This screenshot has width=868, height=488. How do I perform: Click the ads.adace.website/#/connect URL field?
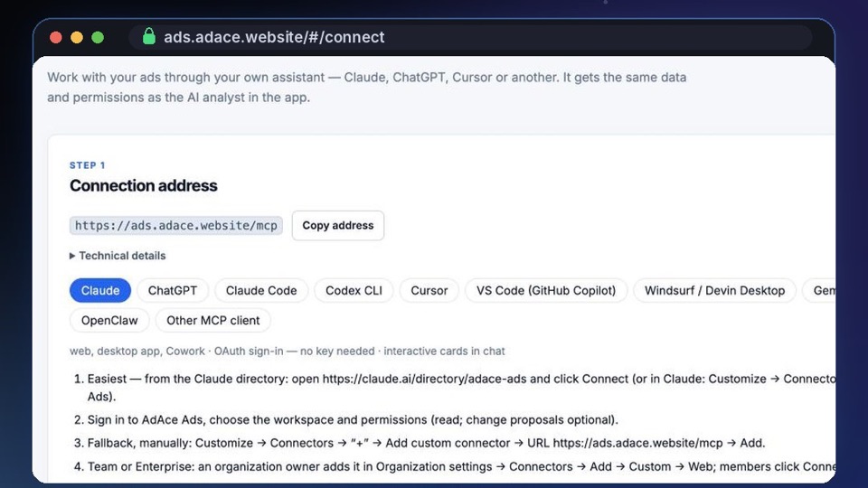click(x=470, y=37)
